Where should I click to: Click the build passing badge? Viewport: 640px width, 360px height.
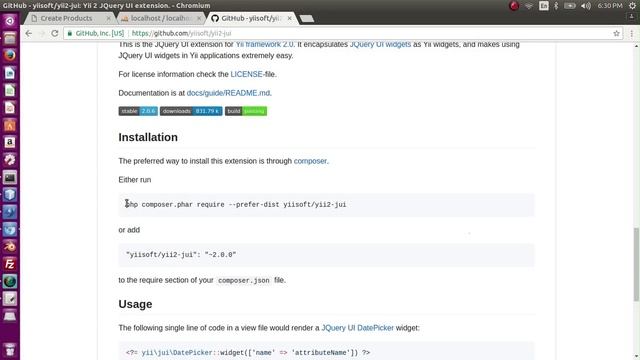click(x=246, y=111)
